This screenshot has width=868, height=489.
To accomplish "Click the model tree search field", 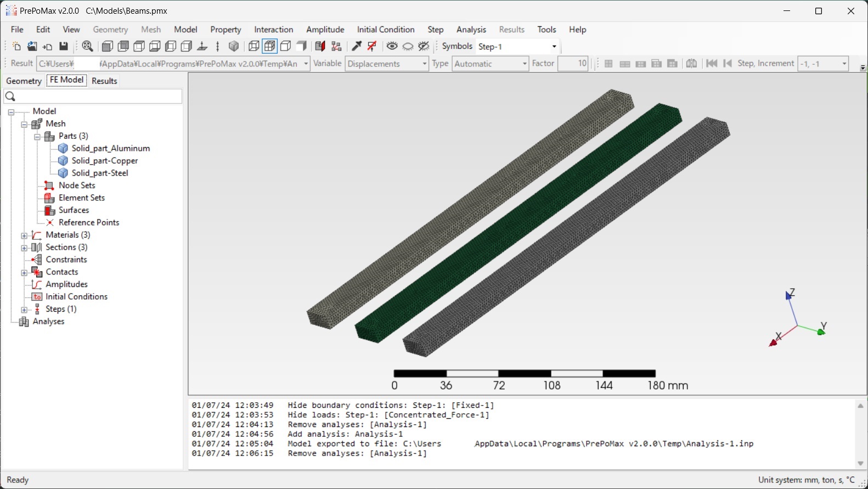I will tap(93, 97).
